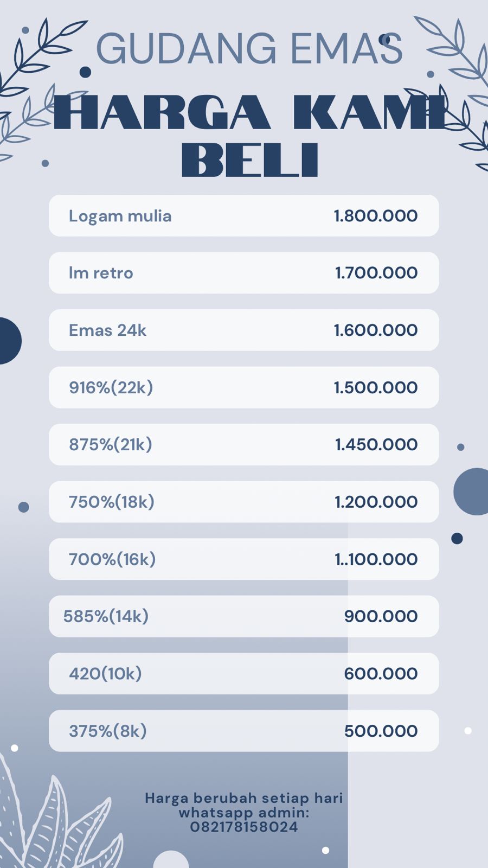
Task: Select the Logam mulia row label
Action: point(120,216)
